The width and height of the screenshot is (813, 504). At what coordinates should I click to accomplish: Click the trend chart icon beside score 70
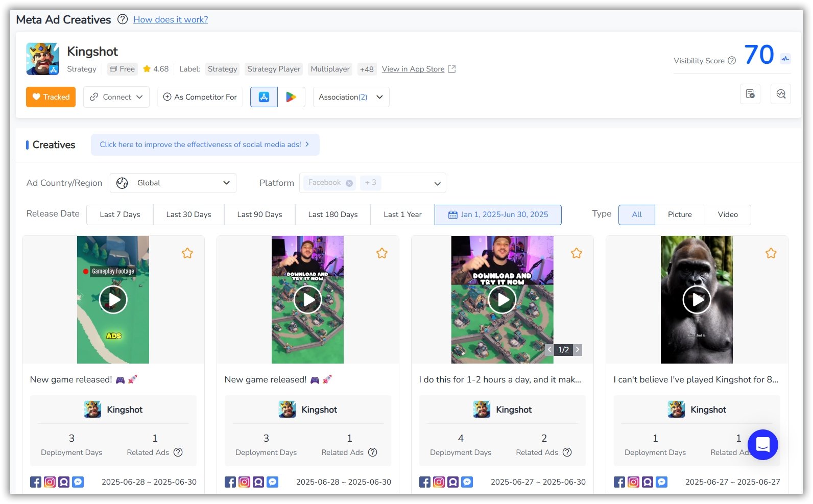coord(785,58)
